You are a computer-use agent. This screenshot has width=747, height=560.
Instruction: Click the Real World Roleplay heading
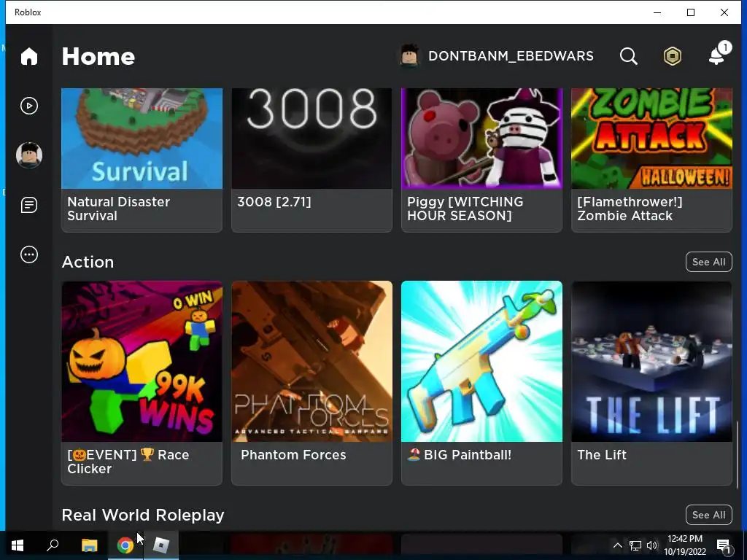[143, 515]
